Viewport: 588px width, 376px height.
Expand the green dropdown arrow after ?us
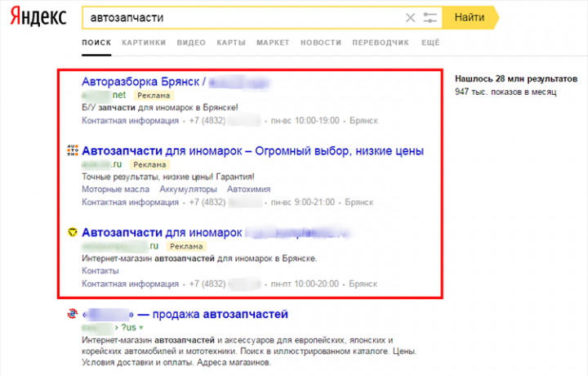point(141,328)
